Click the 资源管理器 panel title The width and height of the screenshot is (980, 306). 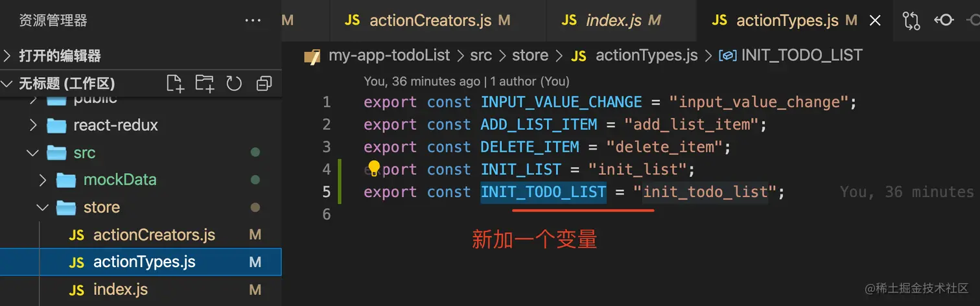(53, 21)
